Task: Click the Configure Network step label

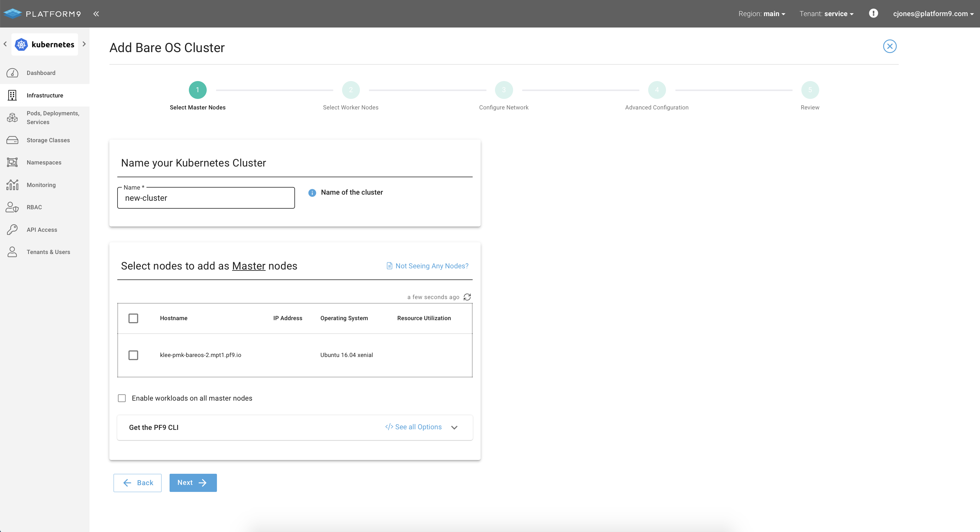Action: coord(504,108)
